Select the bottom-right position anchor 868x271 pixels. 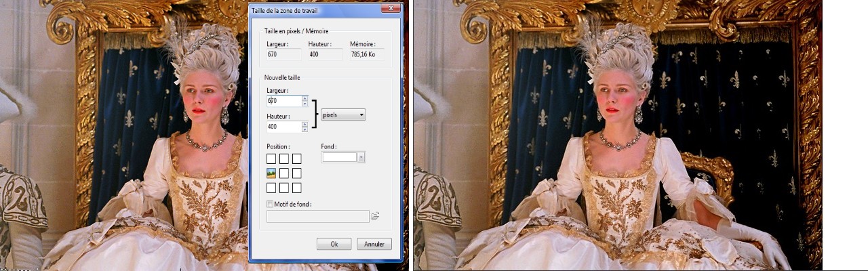tap(296, 188)
